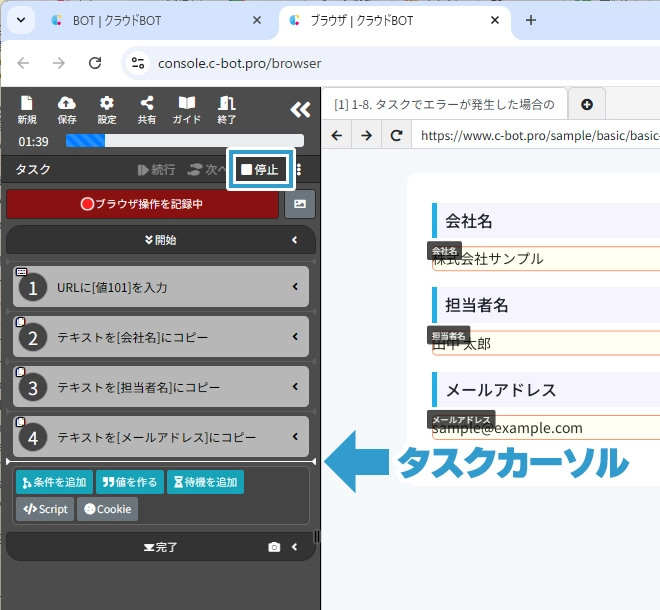Image resolution: width=660 pixels, height=610 pixels.
Task: Click the 会社名 input field
Action: [x=545, y=259]
